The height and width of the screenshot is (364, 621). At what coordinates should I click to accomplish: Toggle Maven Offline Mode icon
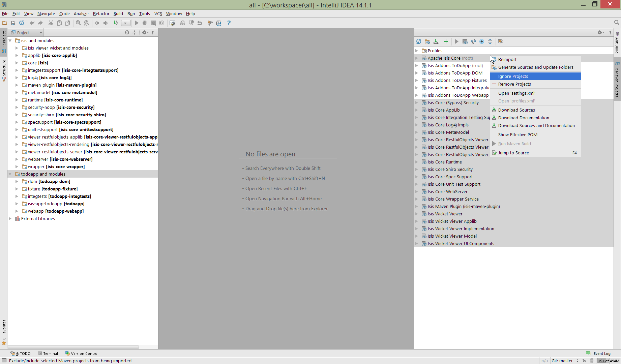click(x=473, y=41)
